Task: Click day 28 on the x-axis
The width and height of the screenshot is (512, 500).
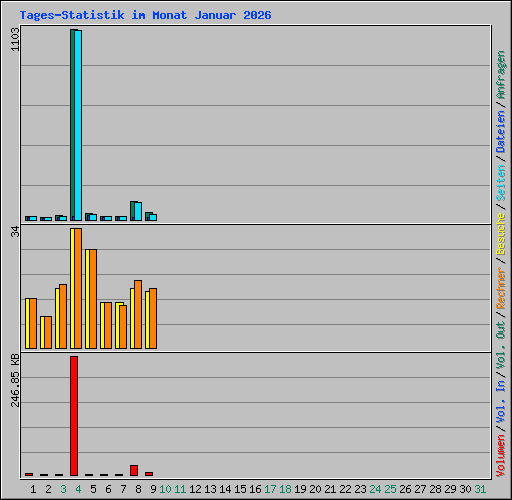Action: [x=435, y=489]
